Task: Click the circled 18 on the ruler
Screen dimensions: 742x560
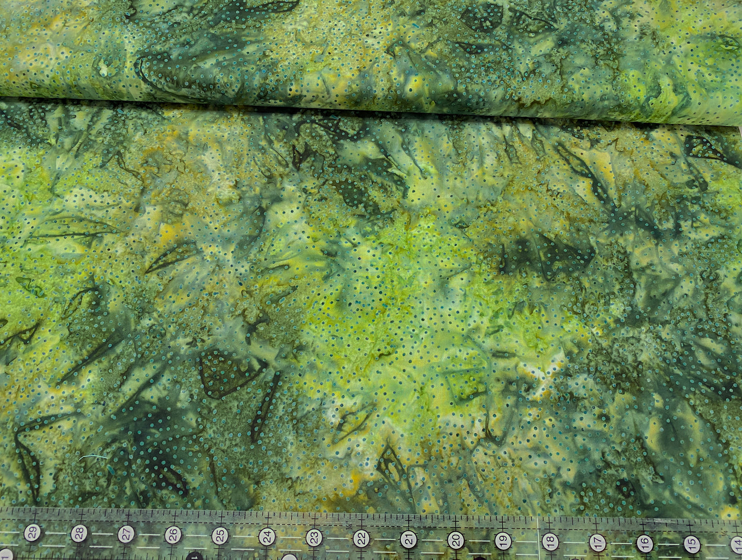Action: 550,541
